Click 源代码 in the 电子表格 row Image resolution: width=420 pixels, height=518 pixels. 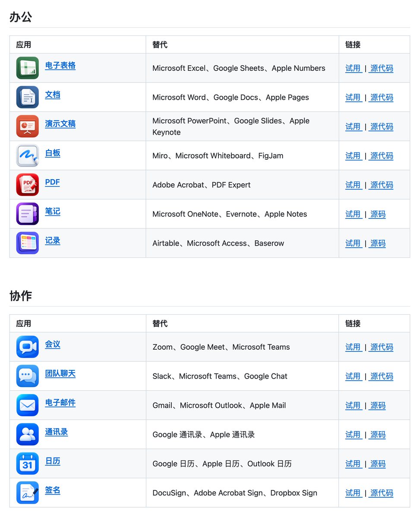coord(382,68)
